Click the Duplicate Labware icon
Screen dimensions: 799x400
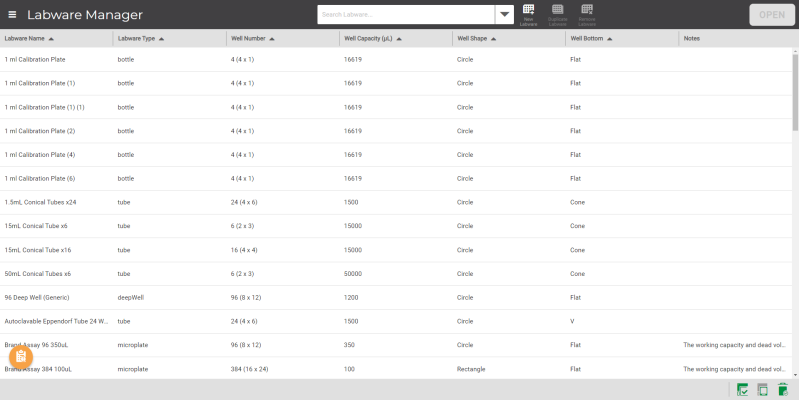pyautogui.click(x=558, y=11)
